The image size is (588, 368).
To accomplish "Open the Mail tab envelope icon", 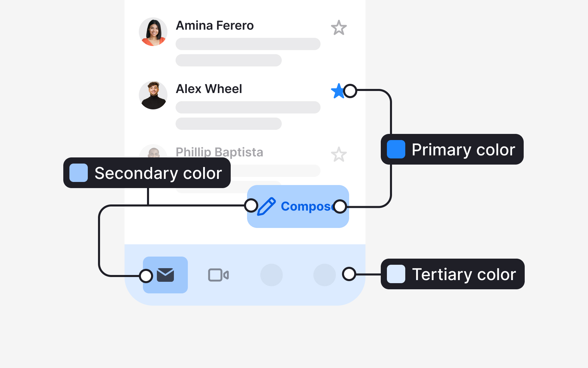I will tap(165, 275).
